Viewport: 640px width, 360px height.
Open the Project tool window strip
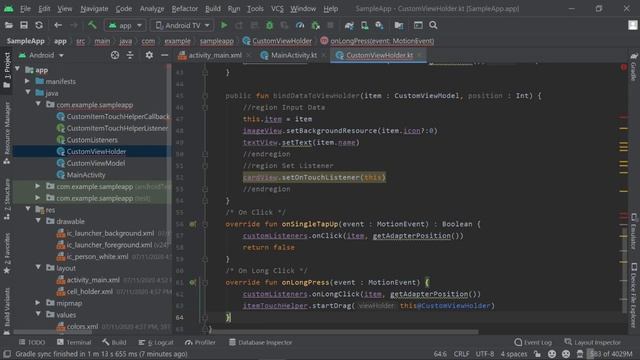pyautogui.click(x=7, y=70)
